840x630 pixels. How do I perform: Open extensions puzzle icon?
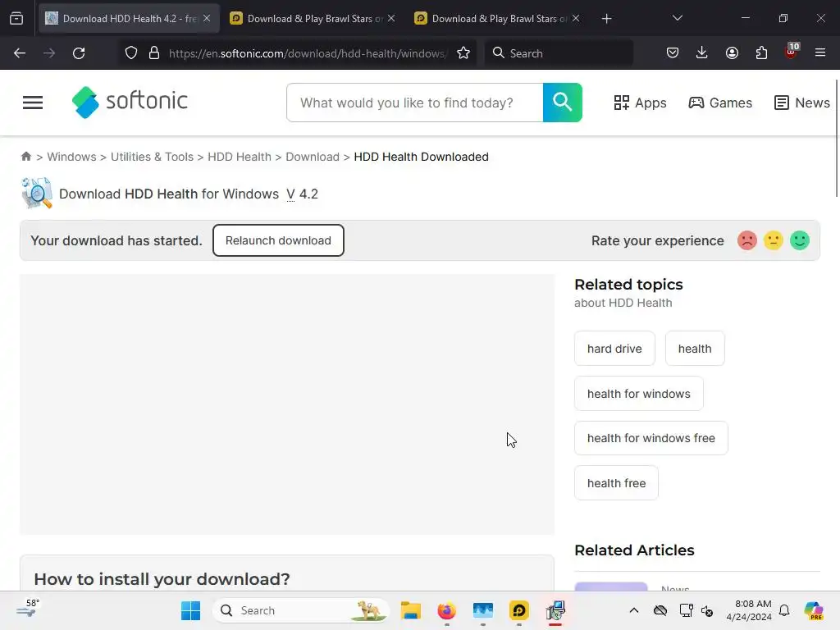[x=761, y=52]
